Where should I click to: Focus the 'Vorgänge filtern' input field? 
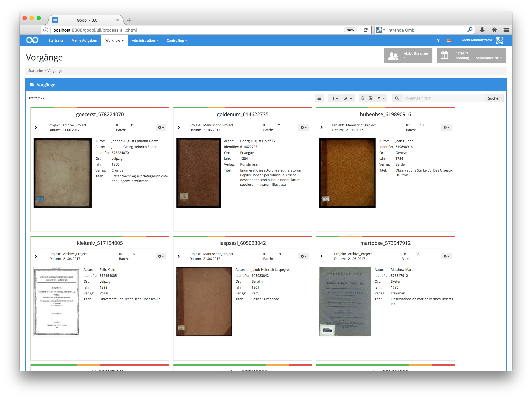pyautogui.click(x=444, y=98)
